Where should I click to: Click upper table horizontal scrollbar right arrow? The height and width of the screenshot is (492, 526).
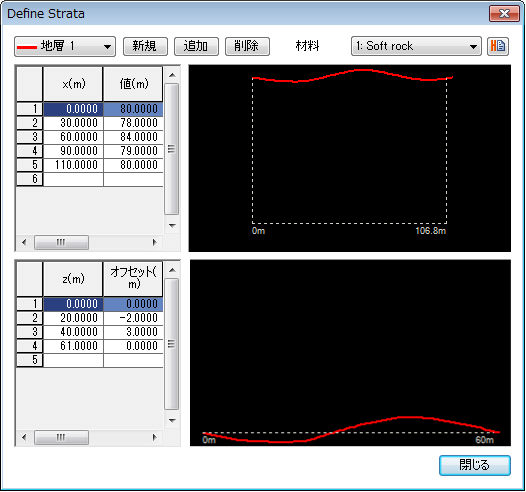tap(154, 242)
